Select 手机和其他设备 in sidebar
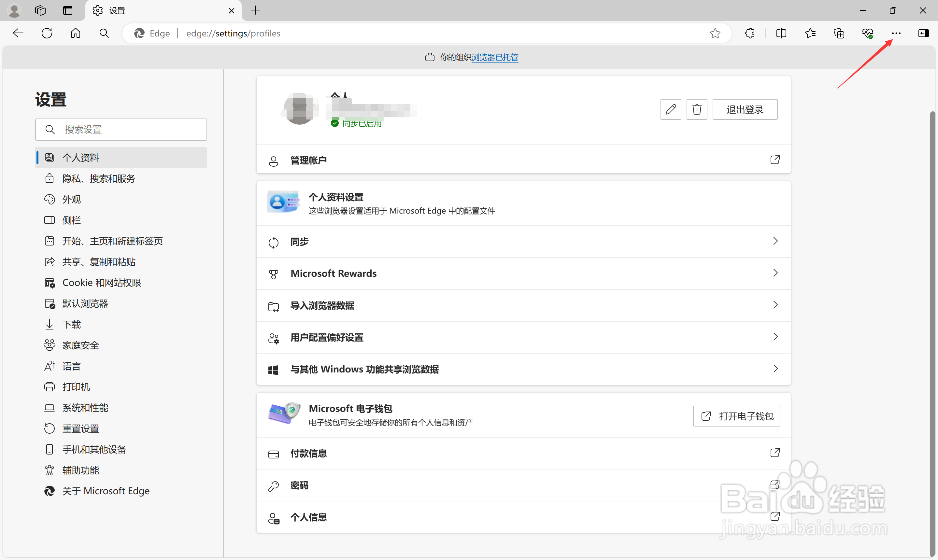The height and width of the screenshot is (560, 938). click(x=121, y=449)
